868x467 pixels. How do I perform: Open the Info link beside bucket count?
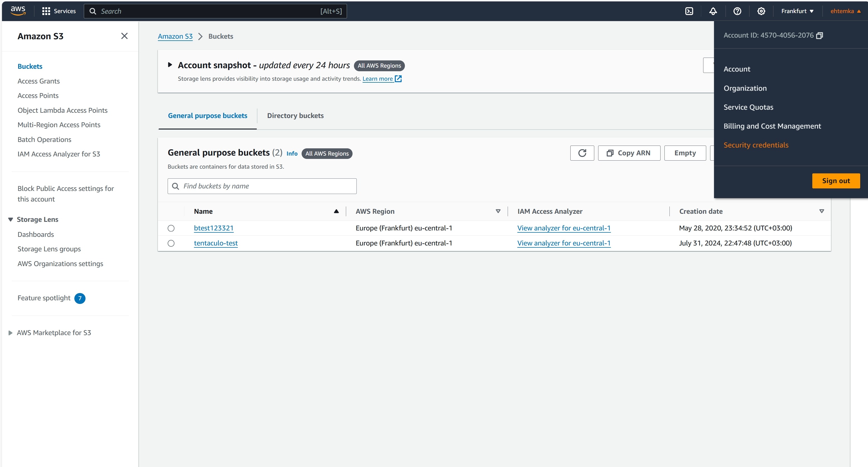coord(292,154)
